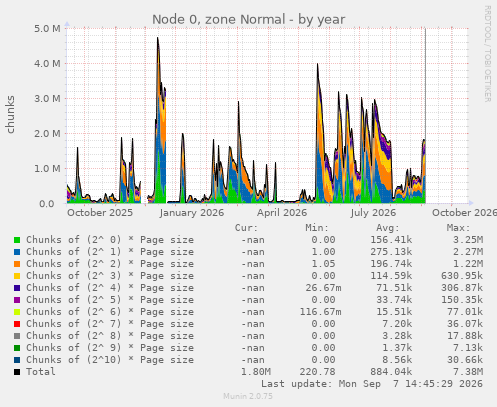Click legend label 'Chunks of (2^ 3) * Page size'
Viewport: 497px width, 407px height.
110,276
